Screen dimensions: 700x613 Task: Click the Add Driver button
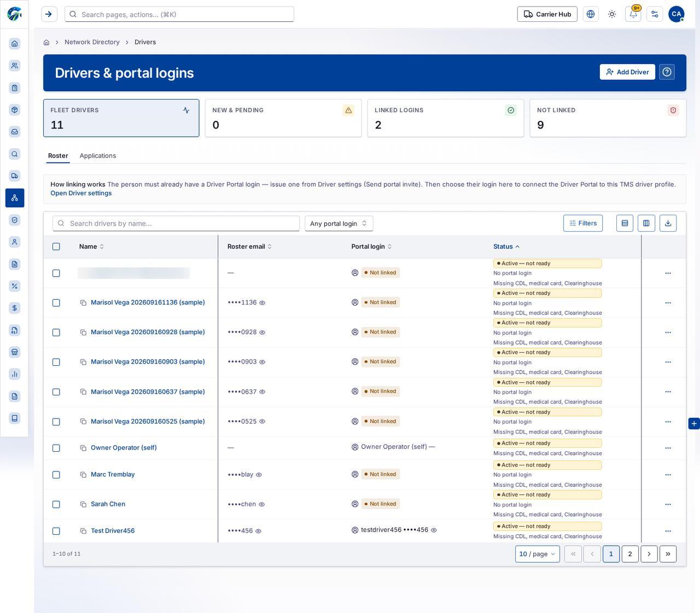coord(627,72)
